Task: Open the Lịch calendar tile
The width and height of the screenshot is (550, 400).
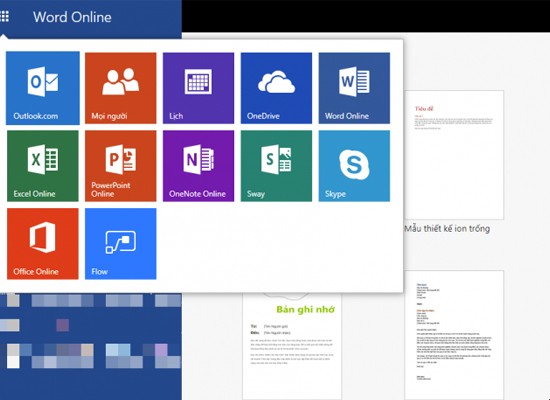Action: (199, 88)
